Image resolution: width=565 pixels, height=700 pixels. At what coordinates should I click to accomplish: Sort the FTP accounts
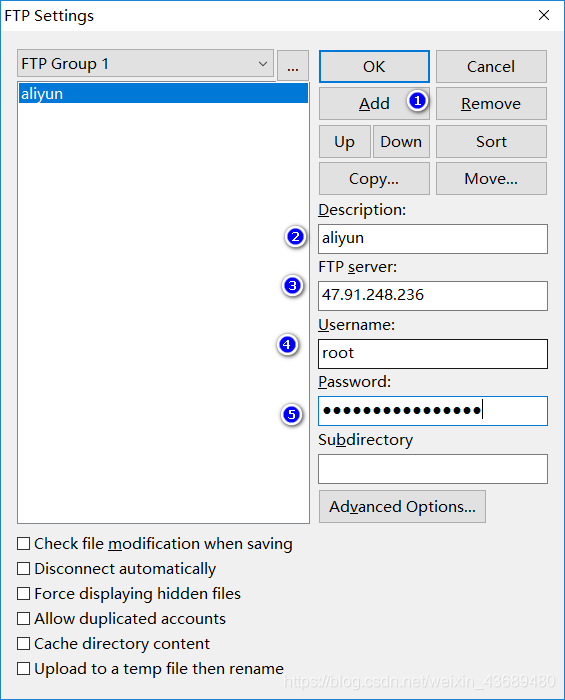click(491, 142)
